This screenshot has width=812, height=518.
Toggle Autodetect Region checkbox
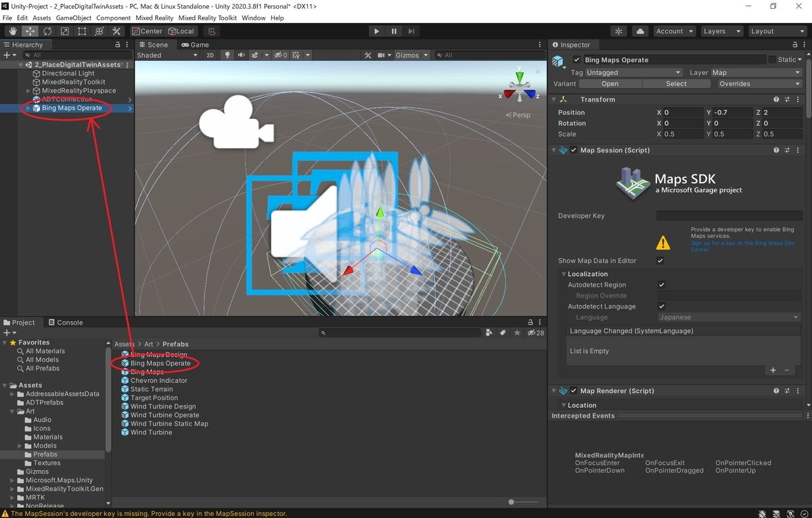pos(662,285)
